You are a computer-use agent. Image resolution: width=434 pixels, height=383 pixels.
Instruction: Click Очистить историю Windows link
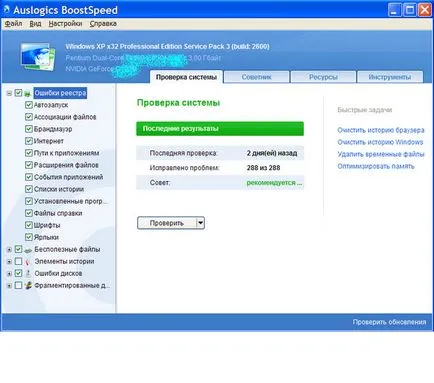(380, 142)
